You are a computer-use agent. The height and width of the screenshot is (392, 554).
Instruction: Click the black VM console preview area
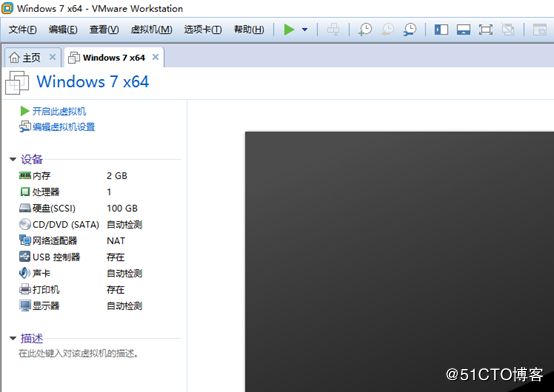point(399,262)
